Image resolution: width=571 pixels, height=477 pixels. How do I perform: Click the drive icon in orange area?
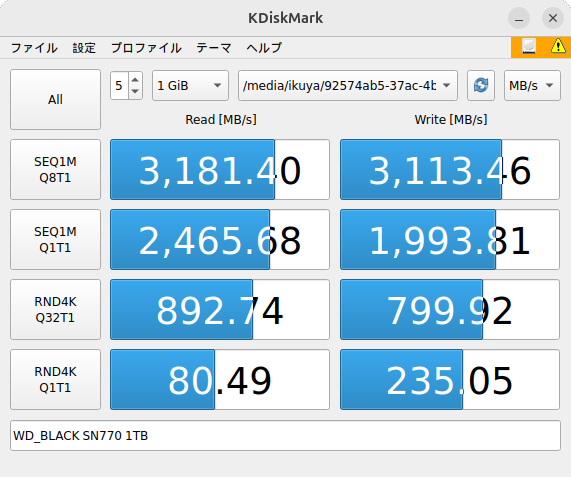[529, 47]
